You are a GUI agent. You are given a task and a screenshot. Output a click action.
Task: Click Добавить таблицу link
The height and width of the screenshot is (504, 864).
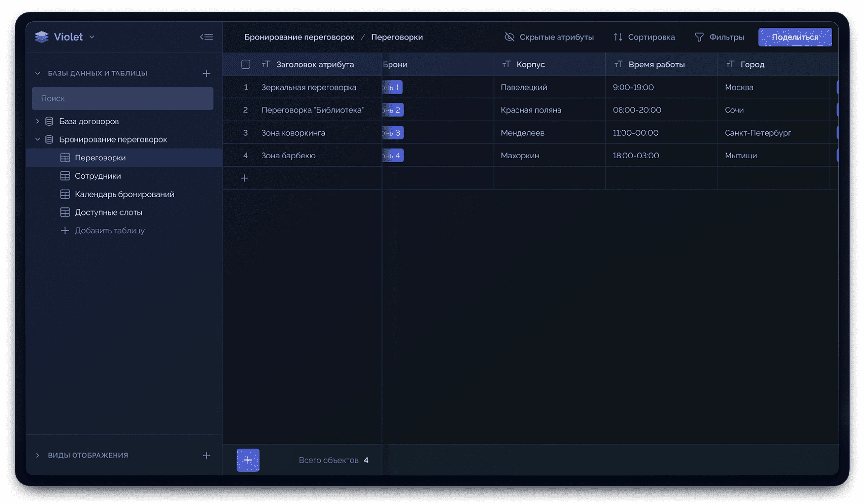click(109, 230)
